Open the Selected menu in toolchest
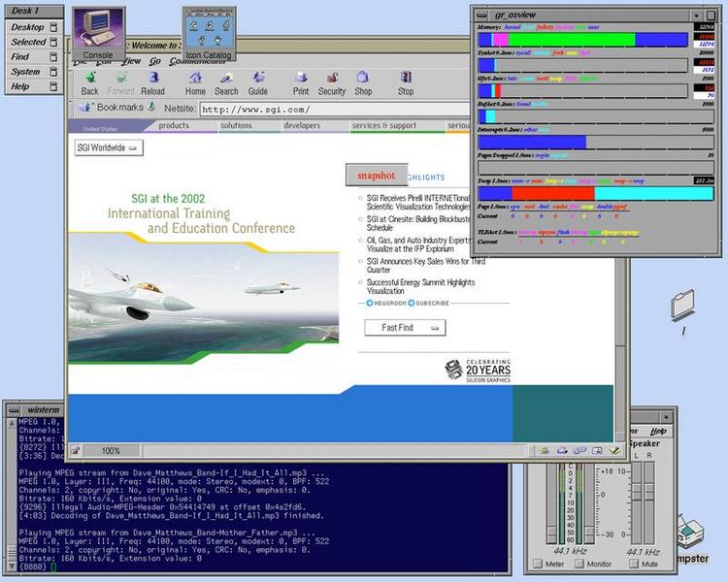The image size is (728, 582). (28, 42)
